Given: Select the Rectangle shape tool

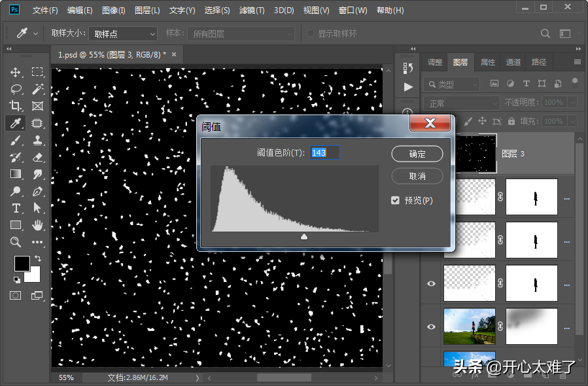Looking at the screenshot, I should [x=16, y=225].
